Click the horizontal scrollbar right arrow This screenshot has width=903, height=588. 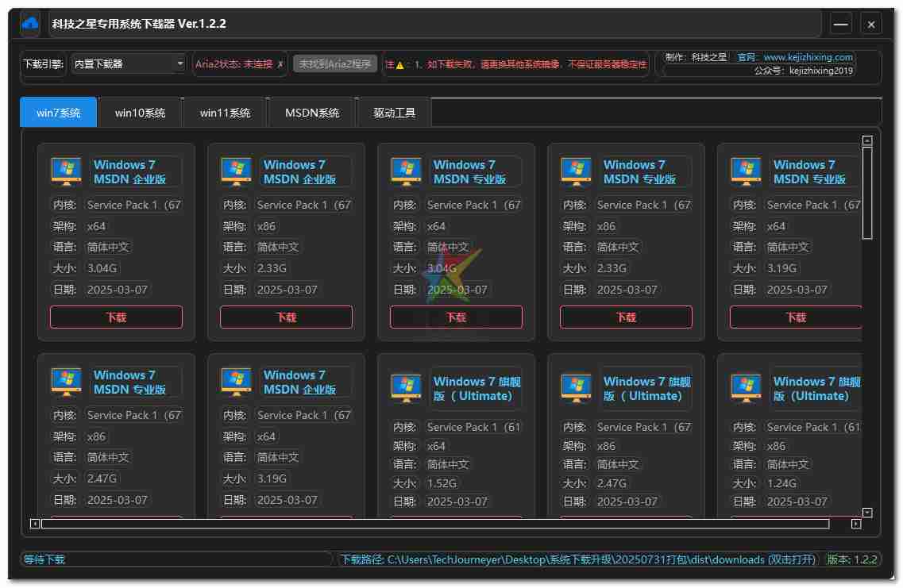click(855, 524)
